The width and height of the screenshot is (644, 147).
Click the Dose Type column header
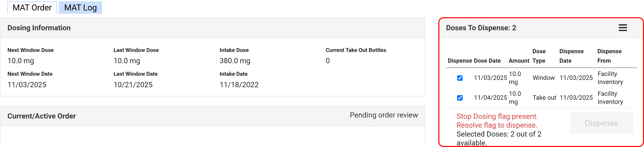click(539, 56)
